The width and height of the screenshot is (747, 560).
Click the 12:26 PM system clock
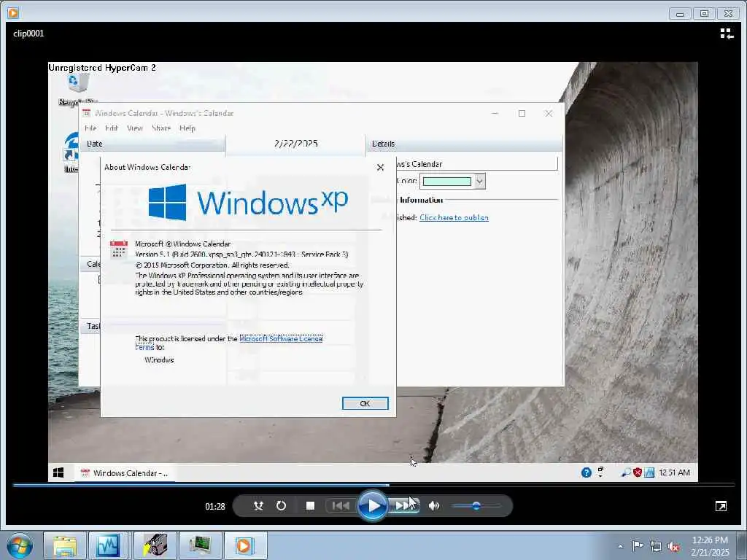710,546
